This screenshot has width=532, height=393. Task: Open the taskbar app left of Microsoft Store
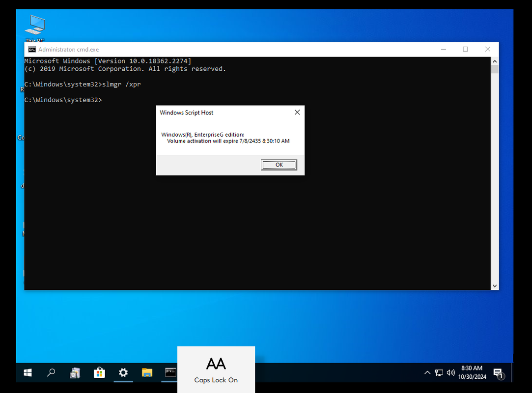pos(75,373)
